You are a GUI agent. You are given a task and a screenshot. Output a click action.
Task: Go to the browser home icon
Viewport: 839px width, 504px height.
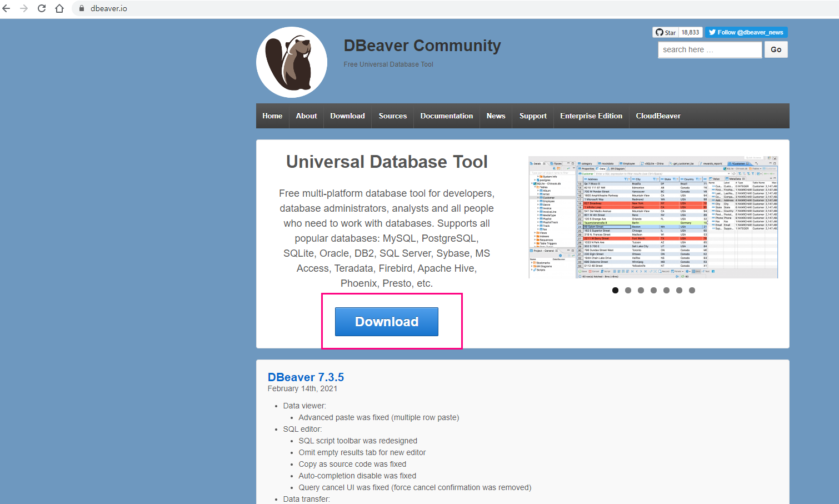59,8
